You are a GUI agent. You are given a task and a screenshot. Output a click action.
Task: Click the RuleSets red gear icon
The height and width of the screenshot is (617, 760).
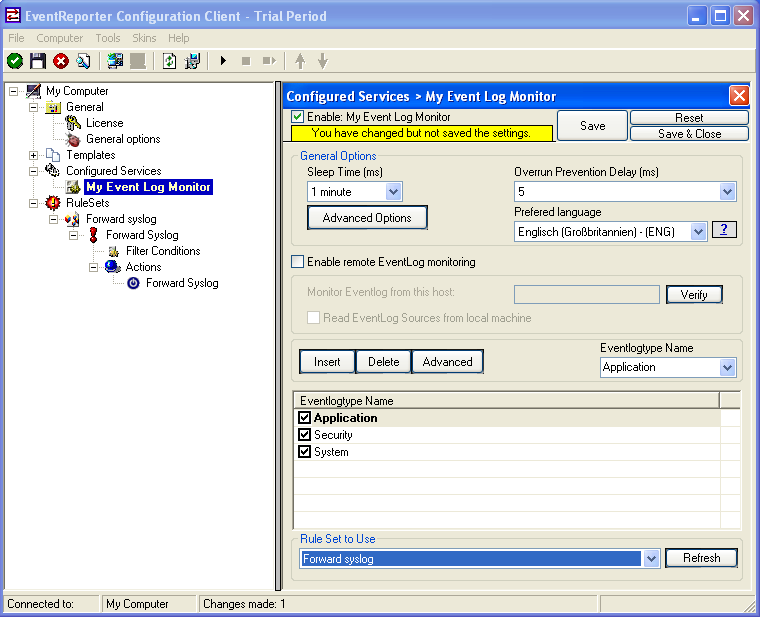[x=53, y=203]
